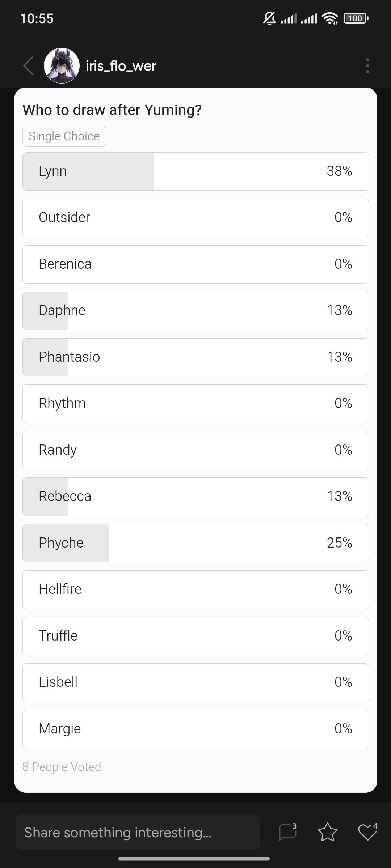Pick the Rebecca poll option
Screen dimensions: 391x868
click(x=195, y=497)
